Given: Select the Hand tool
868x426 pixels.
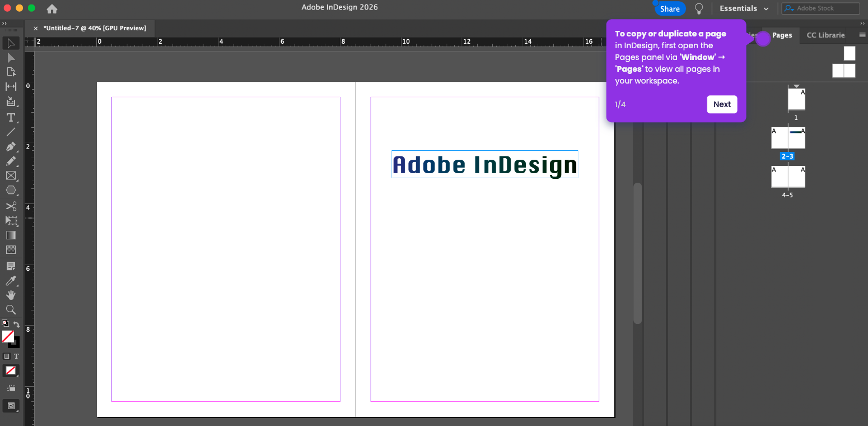Looking at the screenshot, I should point(11,295).
